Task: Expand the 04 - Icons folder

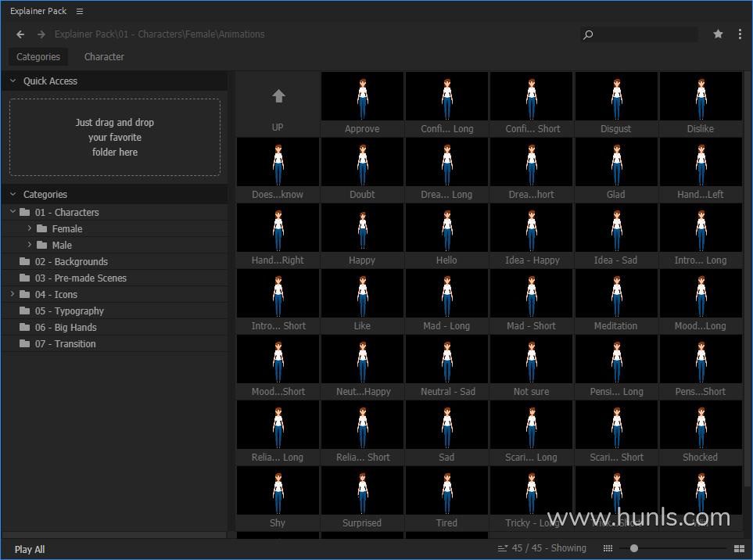Action: coord(13,294)
